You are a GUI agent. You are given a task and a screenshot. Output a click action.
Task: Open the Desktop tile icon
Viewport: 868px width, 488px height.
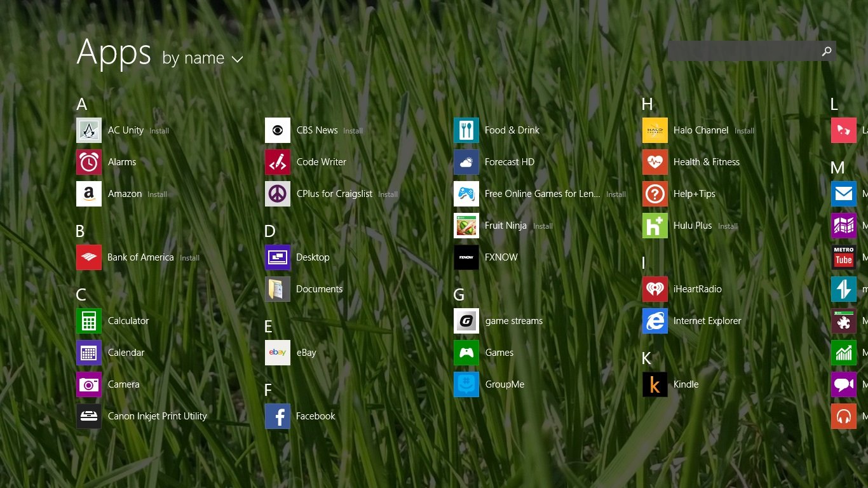278,257
